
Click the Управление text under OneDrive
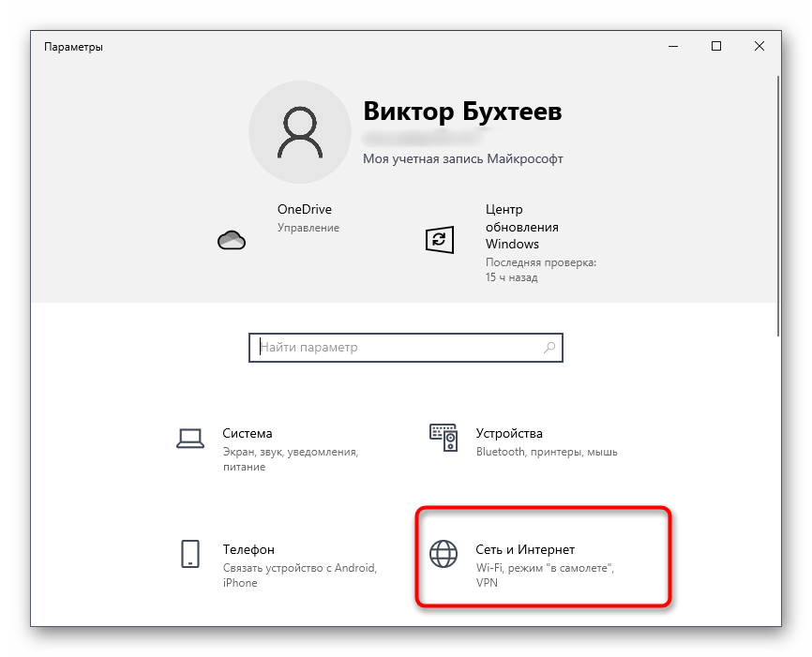pos(308,228)
